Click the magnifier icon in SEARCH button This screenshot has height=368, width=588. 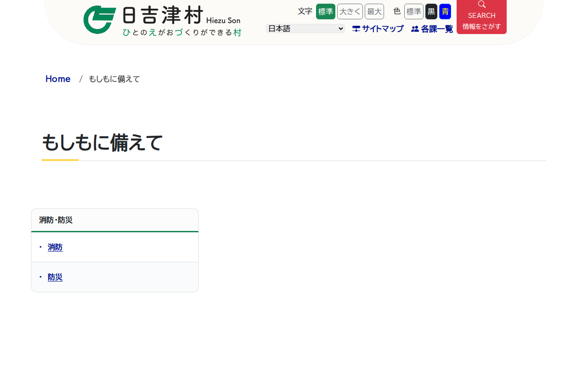(x=482, y=4)
